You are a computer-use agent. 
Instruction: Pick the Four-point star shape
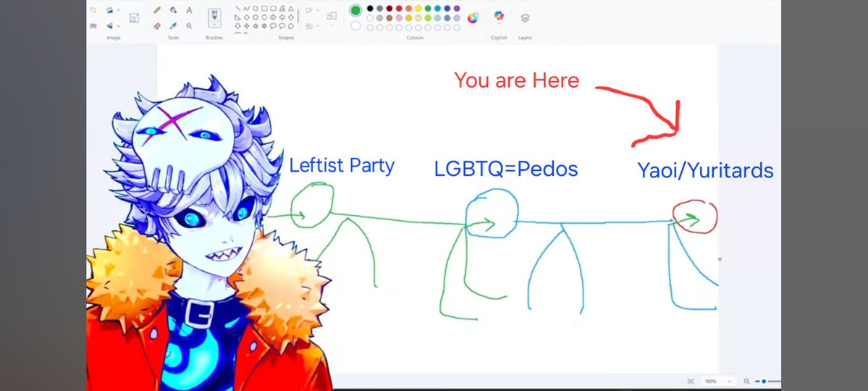click(246, 26)
